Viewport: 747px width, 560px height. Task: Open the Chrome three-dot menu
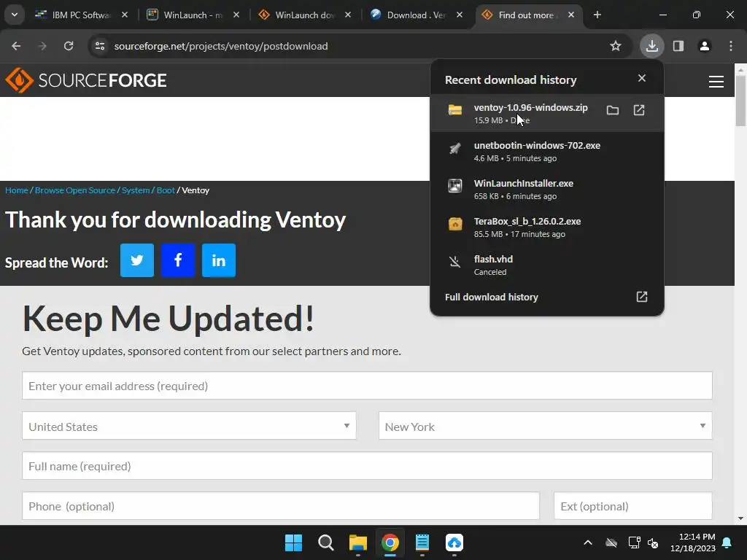[x=731, y=46]
